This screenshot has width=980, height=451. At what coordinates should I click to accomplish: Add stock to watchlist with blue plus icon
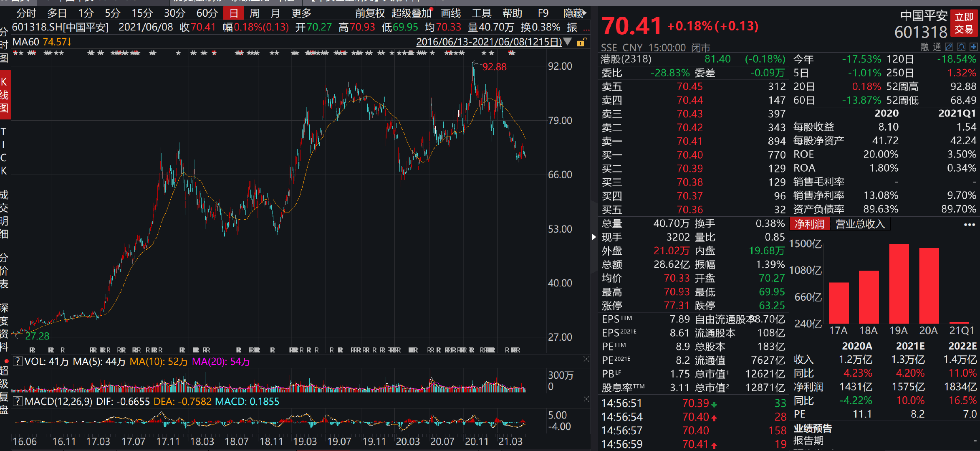tap(973, 47)
